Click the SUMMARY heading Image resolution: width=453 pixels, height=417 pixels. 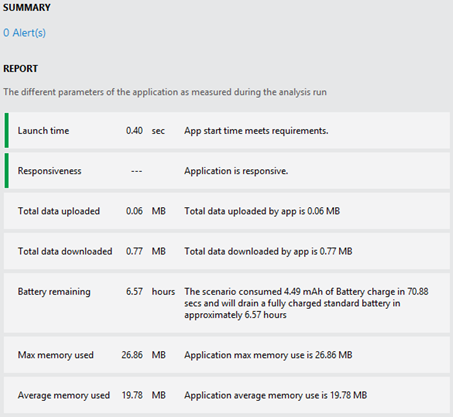pyautogui.click(x=27, y=7)
